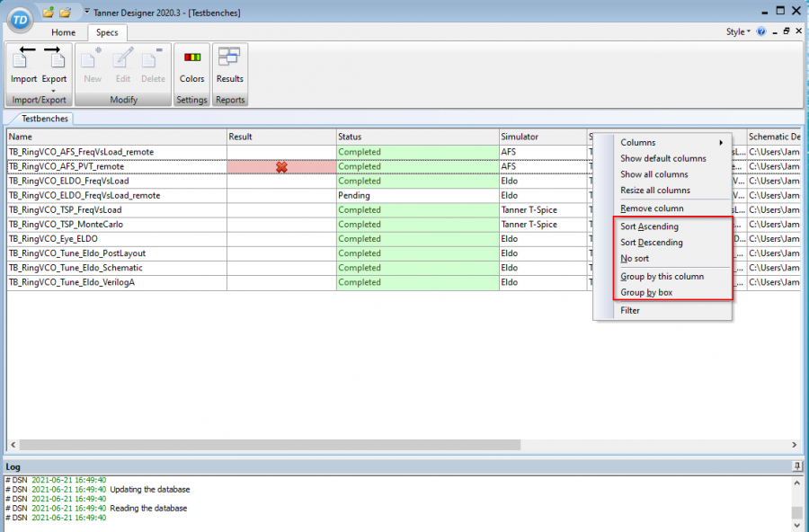Click Filter at the bottom of the menu
This screenshot has width=809, height=532.
pyautogui.click(x=629, y=310)
